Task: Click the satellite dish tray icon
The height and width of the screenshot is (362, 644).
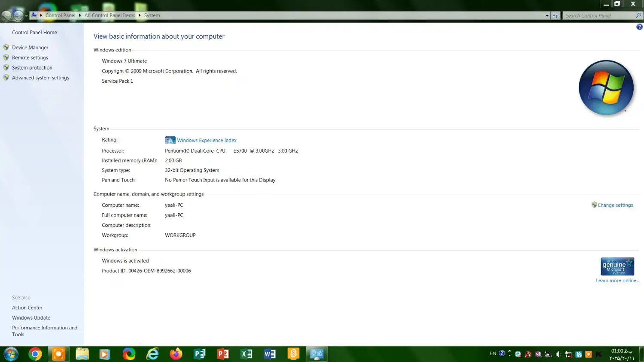Action: pos(548,354)
